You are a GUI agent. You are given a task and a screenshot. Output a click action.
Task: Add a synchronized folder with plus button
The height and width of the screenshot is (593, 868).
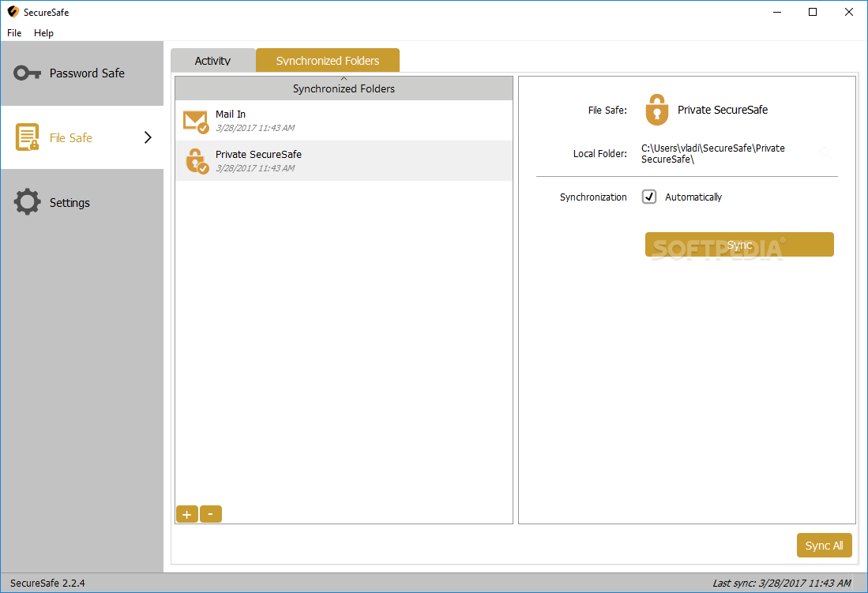pyautogui.click(x=187, y=514)
